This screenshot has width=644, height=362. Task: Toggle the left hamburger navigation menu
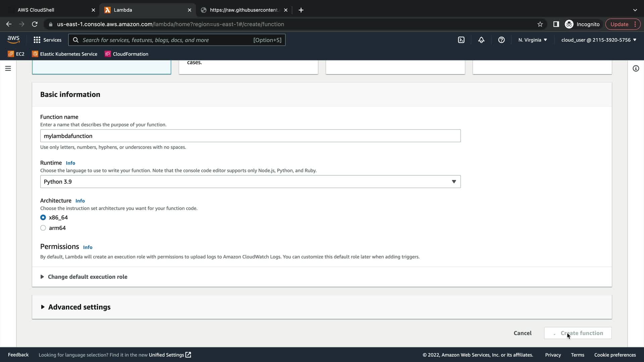click(x=8, y=68)
